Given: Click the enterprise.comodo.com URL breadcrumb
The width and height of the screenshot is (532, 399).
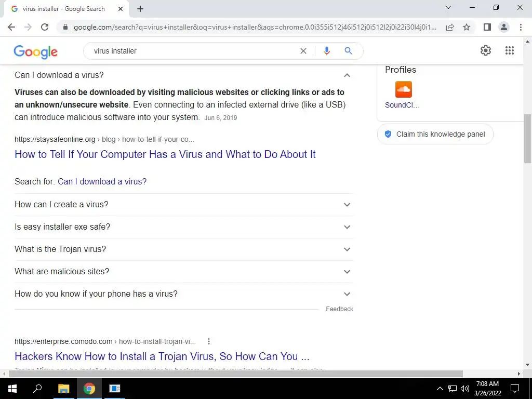Looking at the screenshot, I should click(x=105, y=342).
